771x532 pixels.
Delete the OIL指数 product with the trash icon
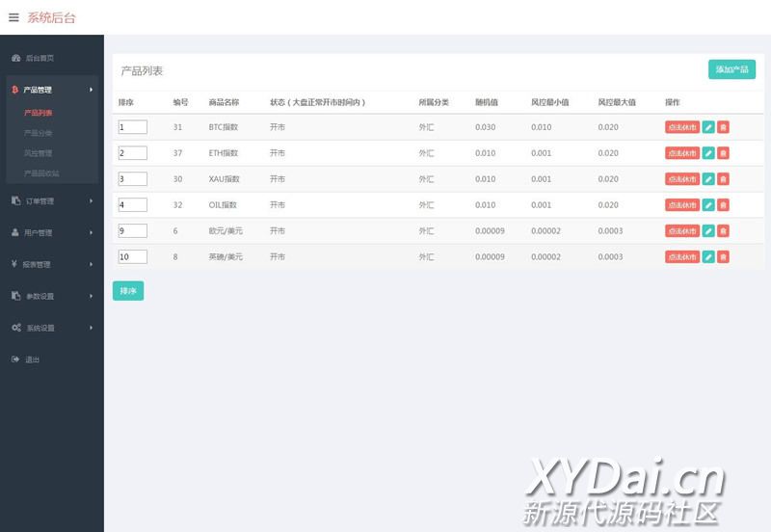pos(723,204)
